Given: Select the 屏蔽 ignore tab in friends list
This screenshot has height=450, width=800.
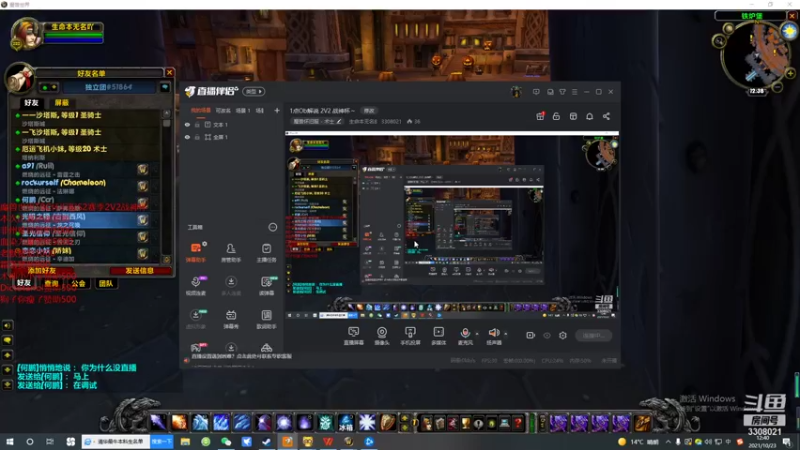Looking at the screenshot, I should pos(62,103).
